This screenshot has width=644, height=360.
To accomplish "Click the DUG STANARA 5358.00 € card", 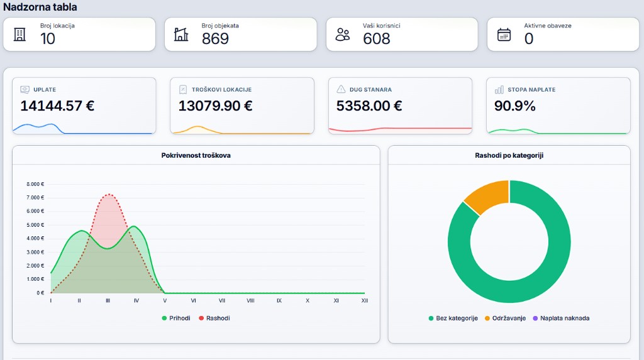I will (400, 106).
